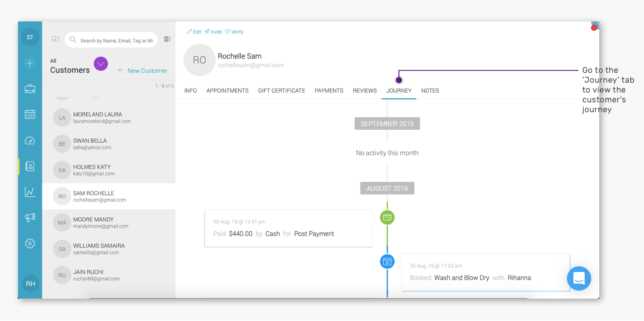Click the LA avatar in customer list
This screenshot has width=644, height=321.
pos(62,118)
